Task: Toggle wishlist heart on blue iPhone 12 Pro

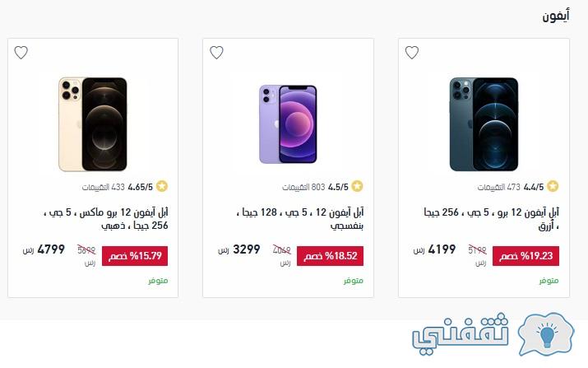Action: [412, 53]
